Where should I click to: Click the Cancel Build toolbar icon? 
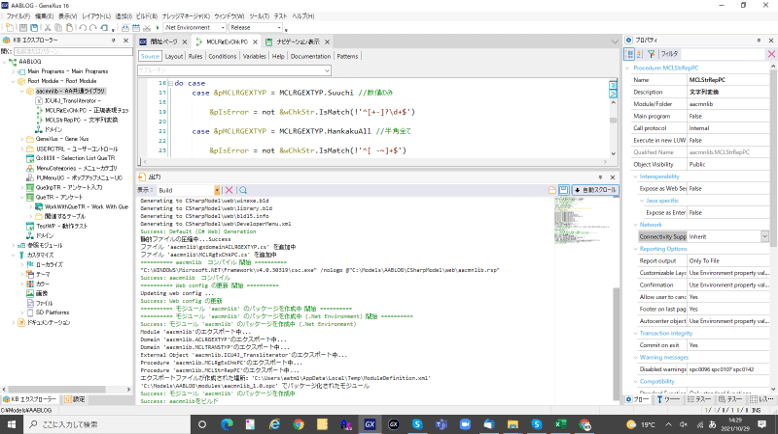point(147,28)
